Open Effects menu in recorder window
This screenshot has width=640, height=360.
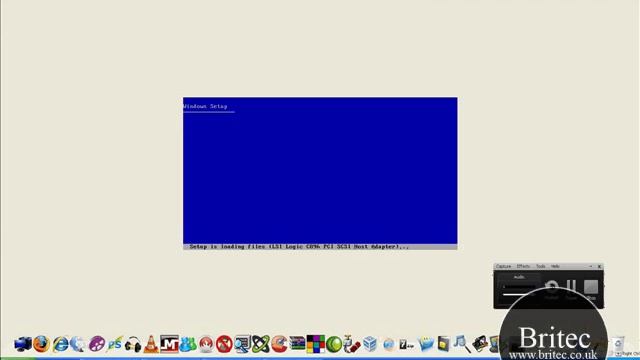tap(523, 267)
